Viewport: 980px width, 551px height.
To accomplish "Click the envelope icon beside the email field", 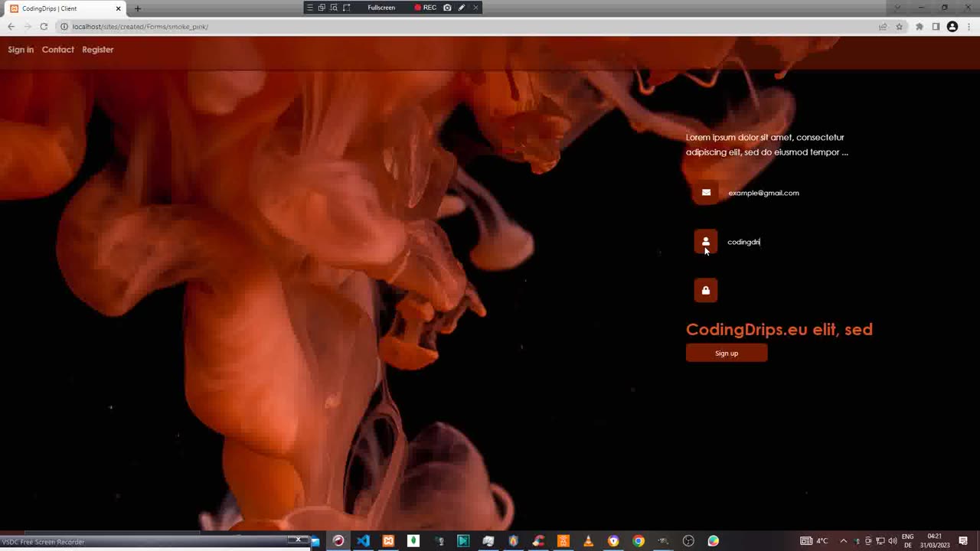I will 706,193.
